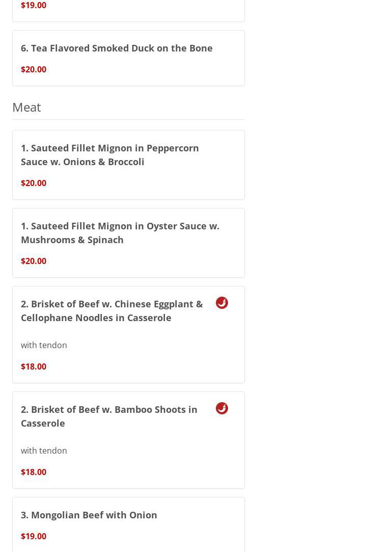Click the "Mushrooms & Spinach" line of the Oyster Sauce title

[72, 240]
